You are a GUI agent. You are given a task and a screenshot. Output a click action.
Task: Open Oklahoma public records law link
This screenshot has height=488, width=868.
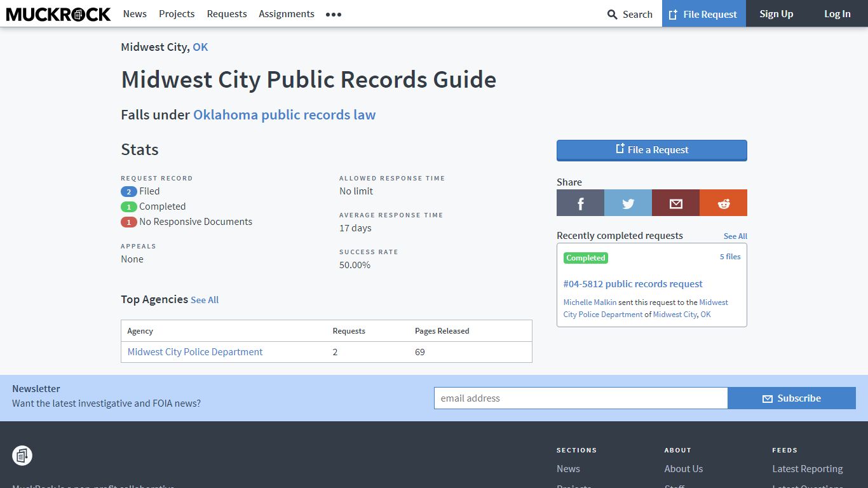285,115
